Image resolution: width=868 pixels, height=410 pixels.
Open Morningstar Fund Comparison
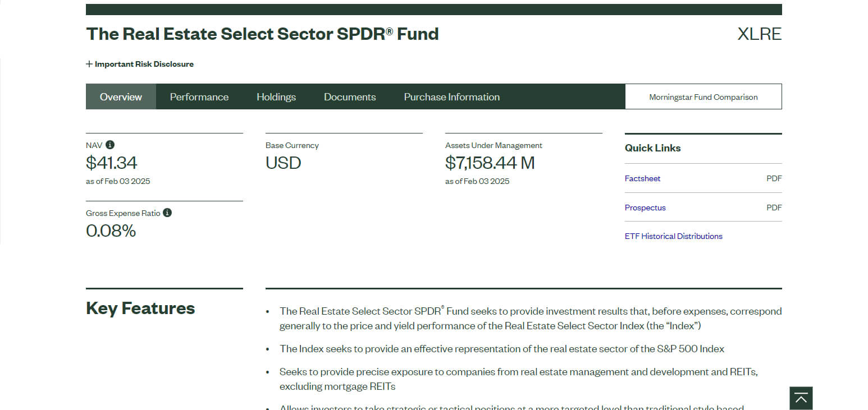703,96
